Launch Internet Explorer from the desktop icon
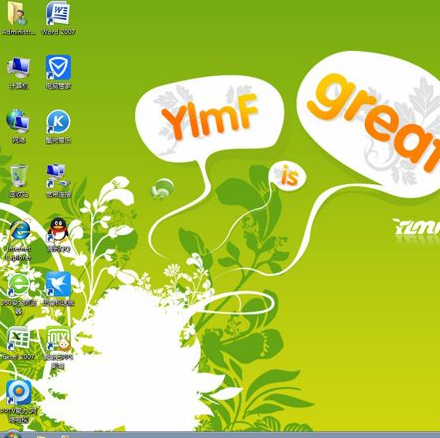 coord(19,230)
